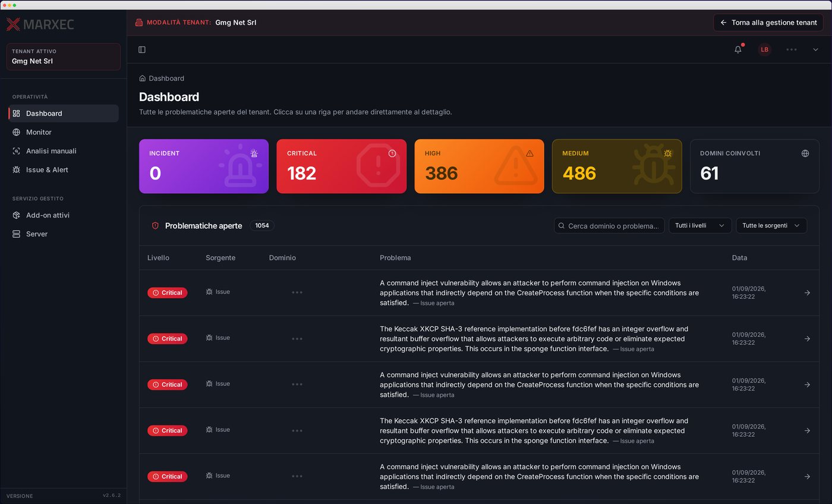Focus the Cerca dominio o problema search field
The image size is (832, 504).
(609, 226)
